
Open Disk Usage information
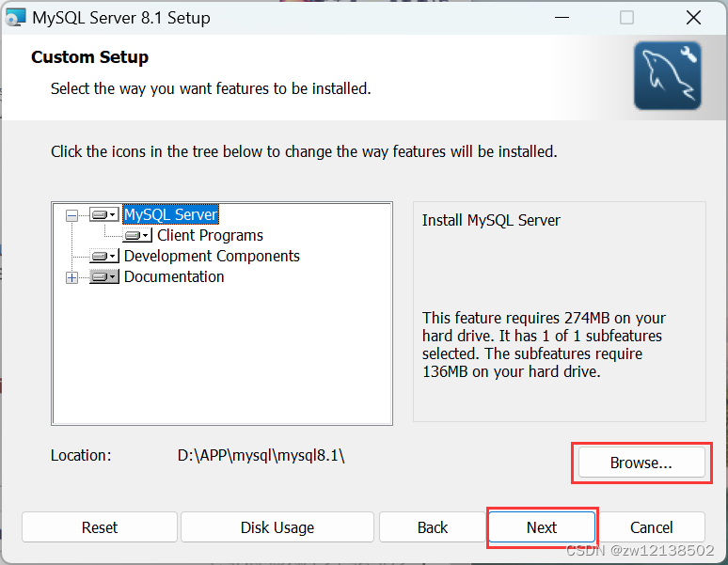point(277,527)
